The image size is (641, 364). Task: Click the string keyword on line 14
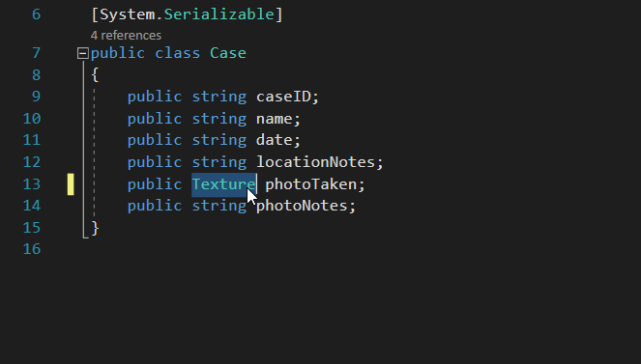(219, 206)
